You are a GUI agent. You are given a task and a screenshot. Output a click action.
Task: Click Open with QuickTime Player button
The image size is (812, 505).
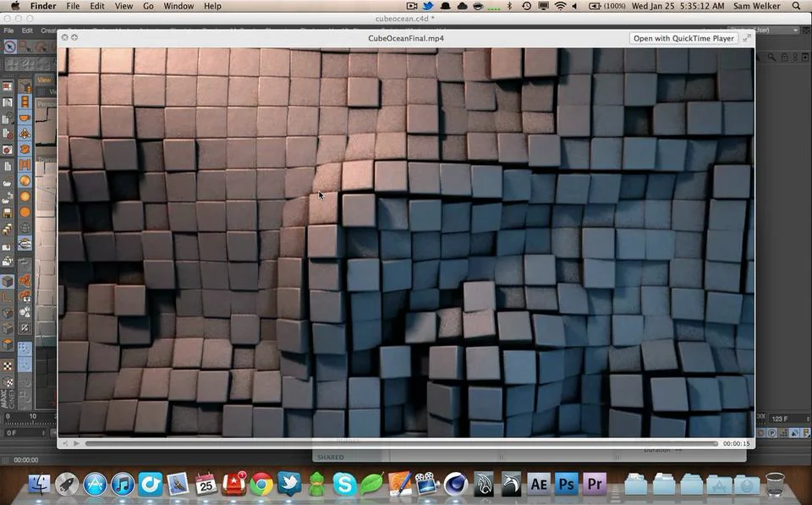pos(683,38)
